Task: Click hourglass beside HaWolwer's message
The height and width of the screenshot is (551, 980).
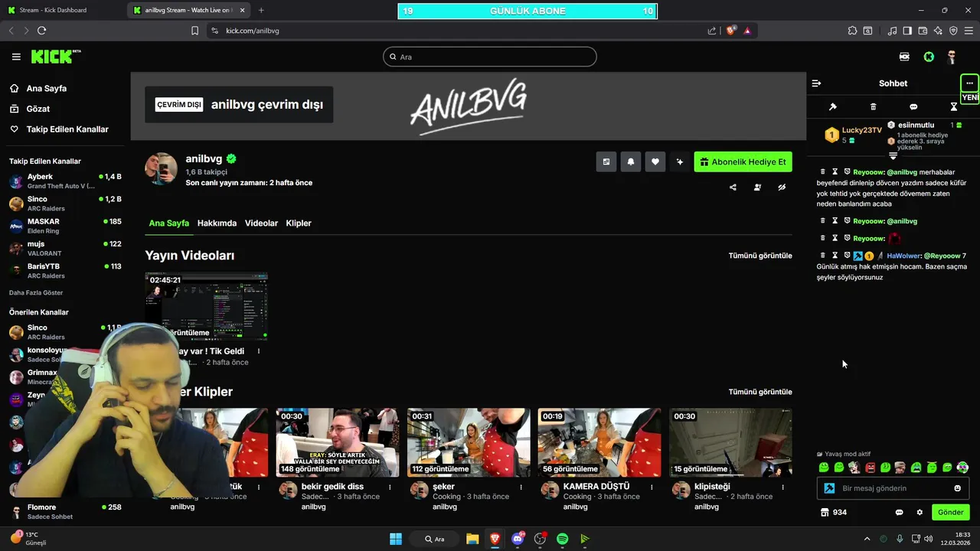Action: coord(835,256)
